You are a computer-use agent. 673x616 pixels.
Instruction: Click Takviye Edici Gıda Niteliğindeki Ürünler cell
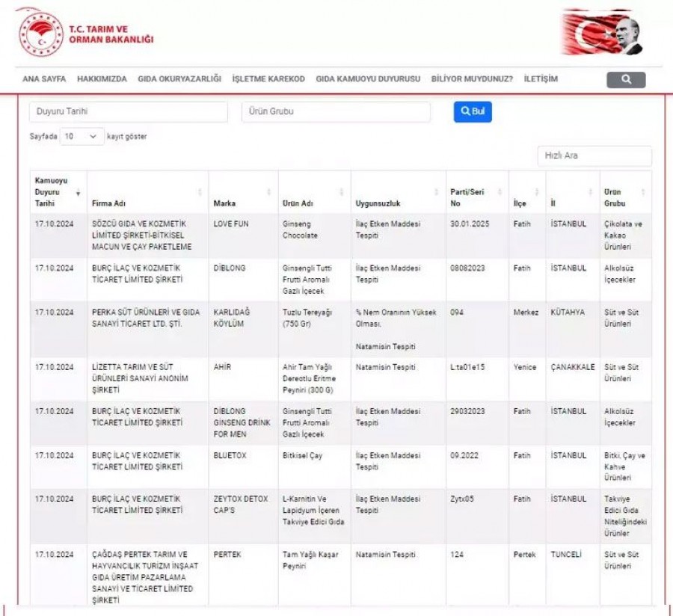pyautogui.click(x=625, y=516)
